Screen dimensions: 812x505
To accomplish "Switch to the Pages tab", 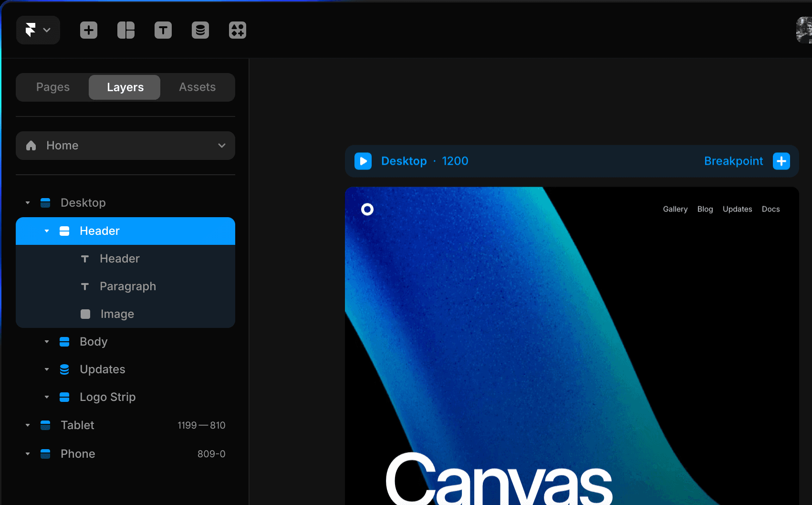I will pos(53,87).
